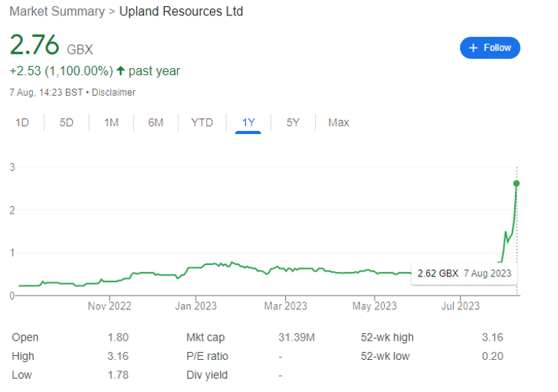Select the 1Y time range tab

click(248, 122)
